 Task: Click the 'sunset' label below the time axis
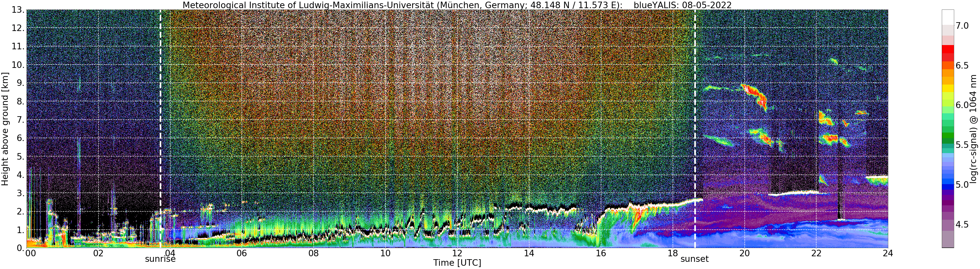tap(695, 259)
